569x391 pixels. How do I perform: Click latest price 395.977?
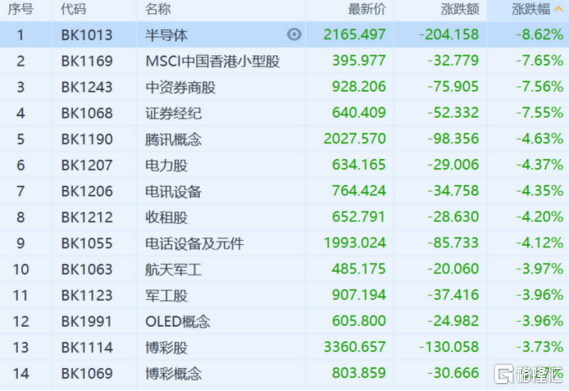(359, 61)
